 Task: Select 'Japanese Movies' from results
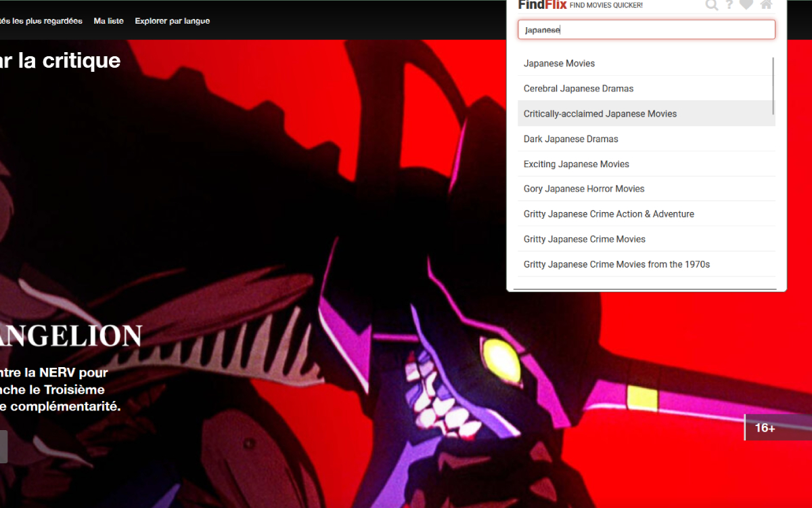coord(646,64)
